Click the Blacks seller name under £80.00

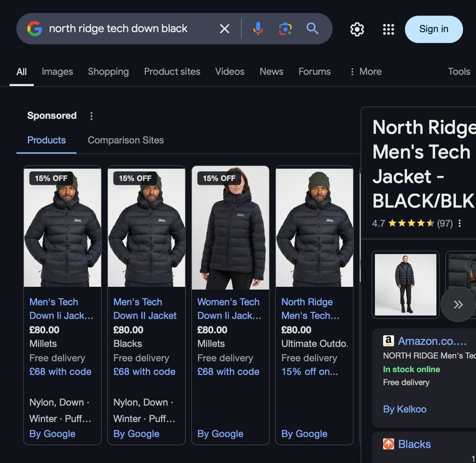[128, 343]
